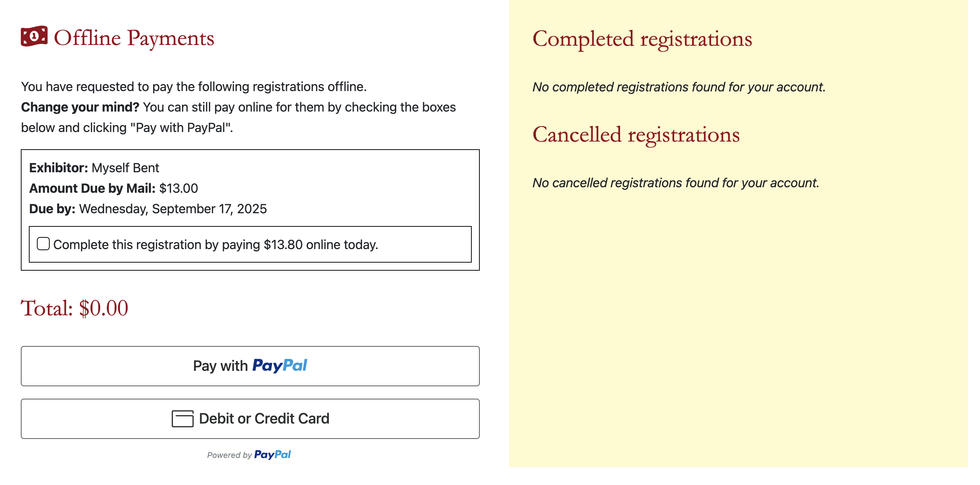Click the Completed registrations heading
The image size is (980, 485).
[x=642, y=39]
